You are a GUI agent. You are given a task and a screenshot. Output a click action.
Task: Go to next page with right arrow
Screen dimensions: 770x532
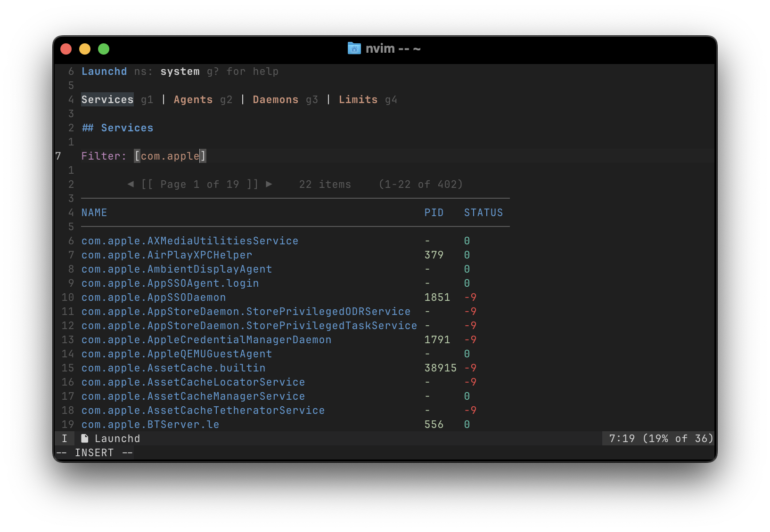(x=269, y=184)
